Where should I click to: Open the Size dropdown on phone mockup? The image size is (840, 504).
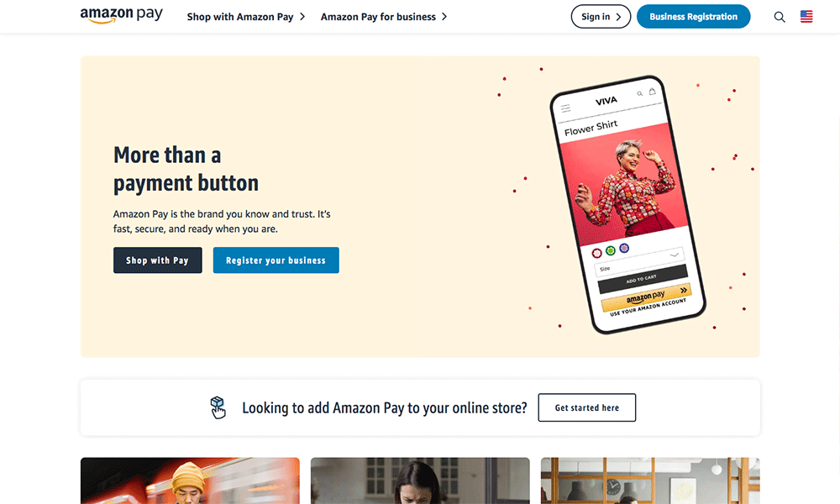pos(639,262)
